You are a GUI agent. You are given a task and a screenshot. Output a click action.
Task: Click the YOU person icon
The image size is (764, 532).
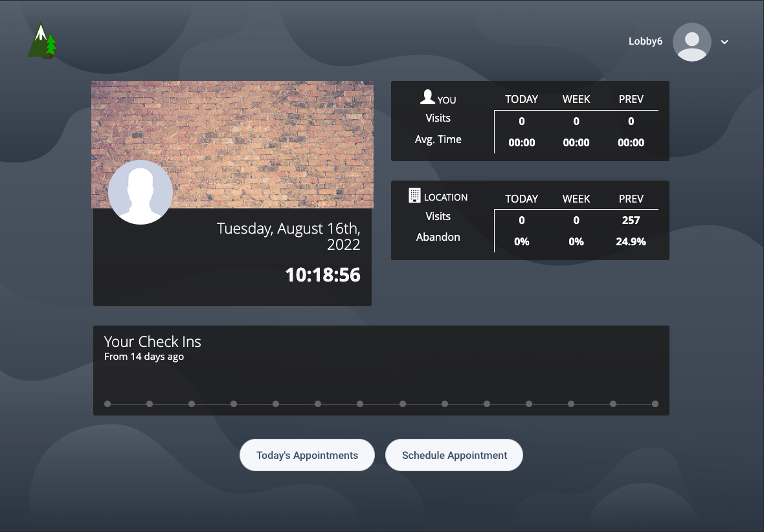click(x=427, y=97)
